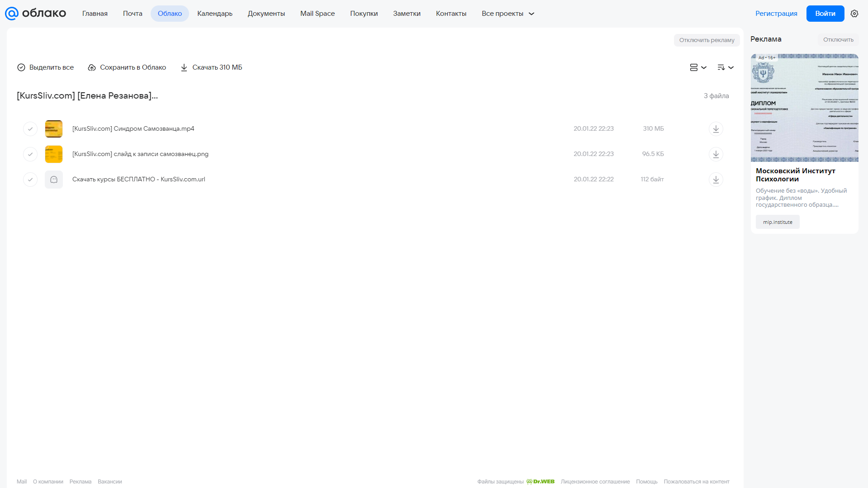Open the Календарь tab
The image size is (868, 488).
click(x=215, y=14)
